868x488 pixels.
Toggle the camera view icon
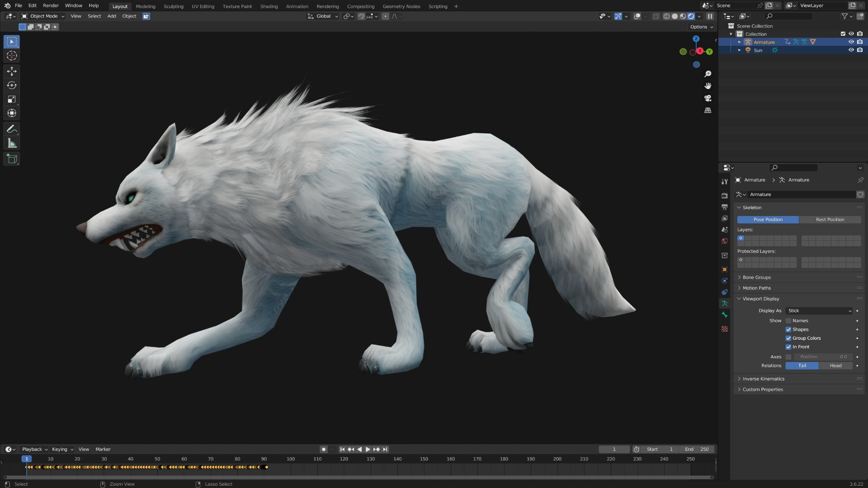[x=708, y=98]
